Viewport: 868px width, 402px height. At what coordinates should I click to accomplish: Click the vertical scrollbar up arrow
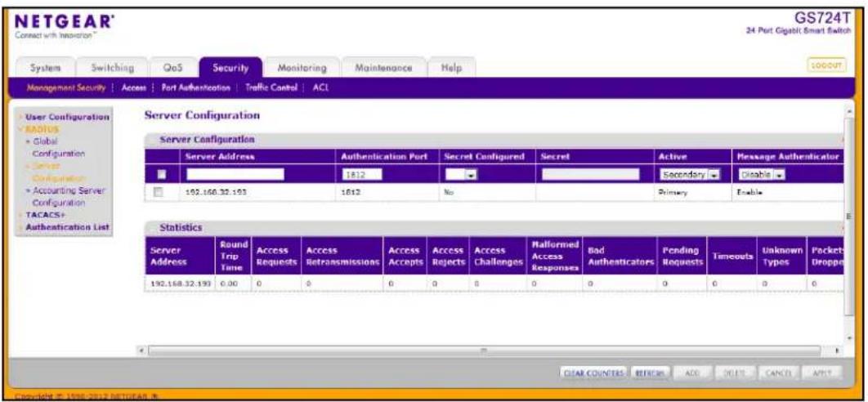click(x=850, y=111)
